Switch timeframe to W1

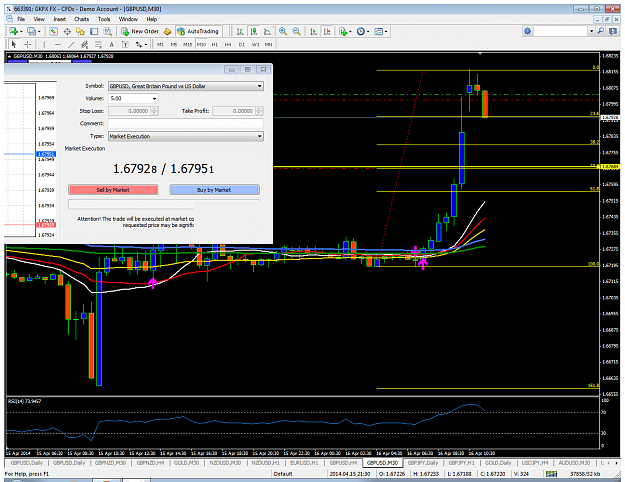click(256, 45)
